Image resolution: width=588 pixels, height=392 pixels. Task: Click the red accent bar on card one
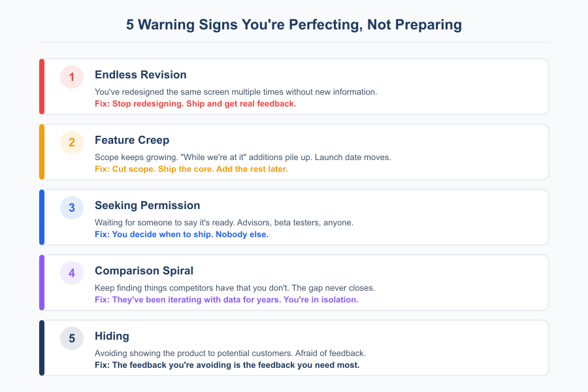[x=42, y=86]
